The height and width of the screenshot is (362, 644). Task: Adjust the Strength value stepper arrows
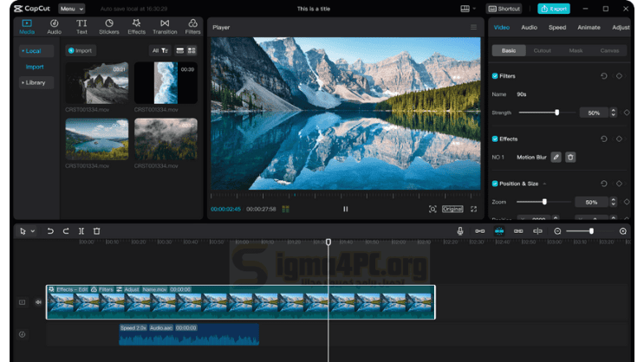pyautogui.click(x=613, y=113)
